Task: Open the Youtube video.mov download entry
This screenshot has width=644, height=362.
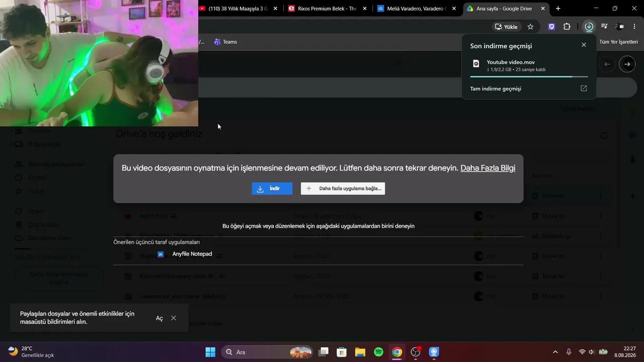Action: (x=529, y=65)
